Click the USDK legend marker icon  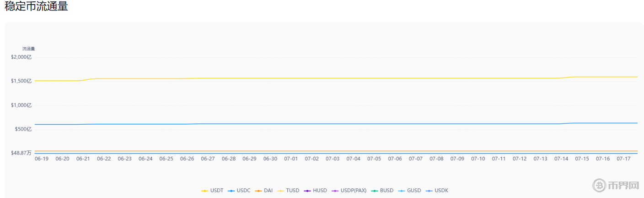pos(429,191)
